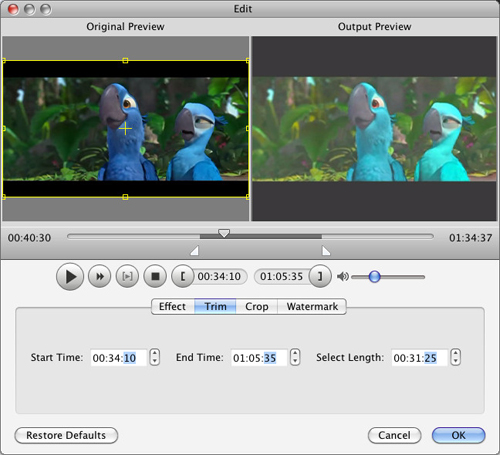Click the Start Time input field
Screen dimensions: 500x455
119,358
